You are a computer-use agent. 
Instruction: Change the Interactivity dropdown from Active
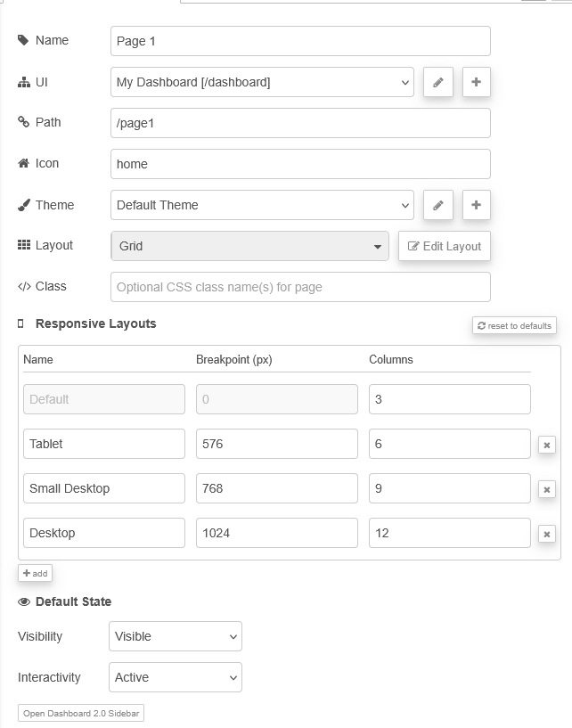[175, 677]
